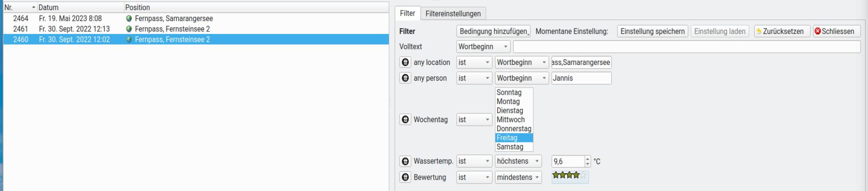Select dive number 2464 row
Image resolution: width=868 pixels, height=191 pixels.
(196, 19)
